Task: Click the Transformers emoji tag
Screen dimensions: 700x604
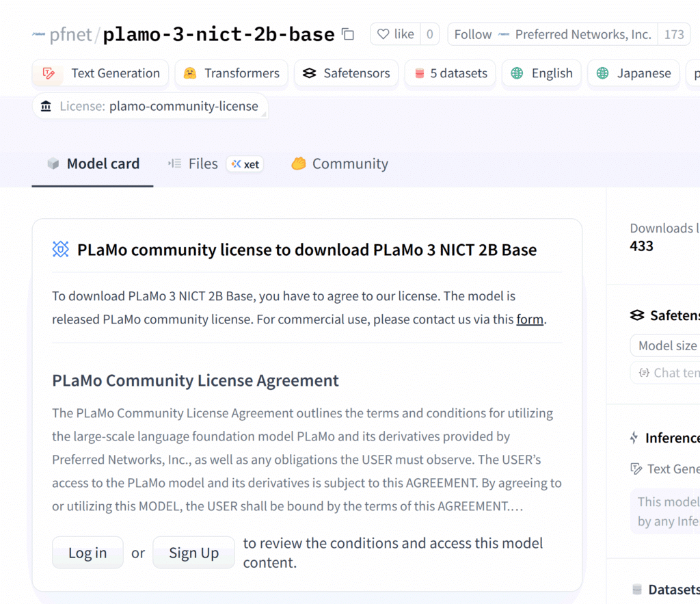Action: [x=190, y=73]
